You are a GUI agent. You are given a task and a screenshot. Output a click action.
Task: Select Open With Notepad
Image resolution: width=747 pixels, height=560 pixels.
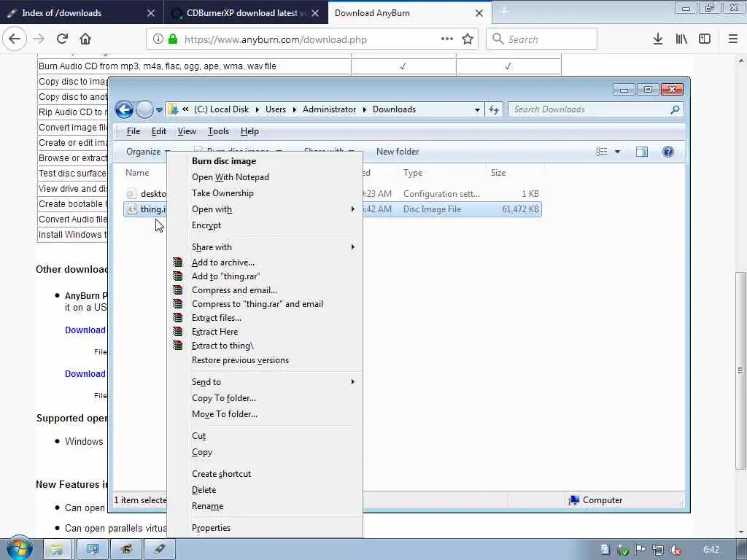click(x=231, y=176)
